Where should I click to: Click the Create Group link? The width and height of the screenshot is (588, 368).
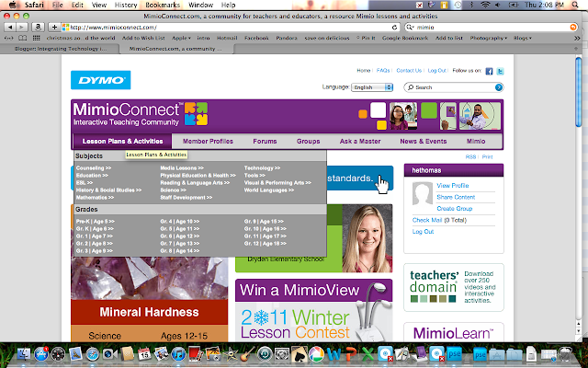pyautogui.click(x=455, y=209)
